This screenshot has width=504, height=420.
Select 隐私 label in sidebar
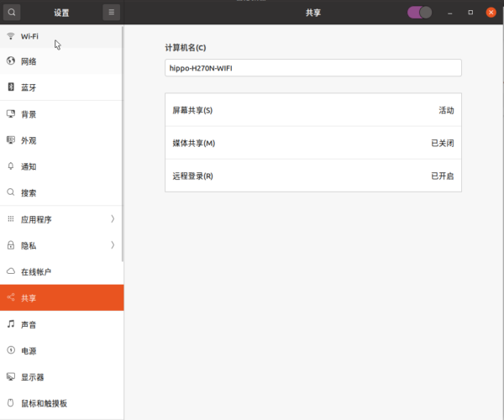(29, 245)
